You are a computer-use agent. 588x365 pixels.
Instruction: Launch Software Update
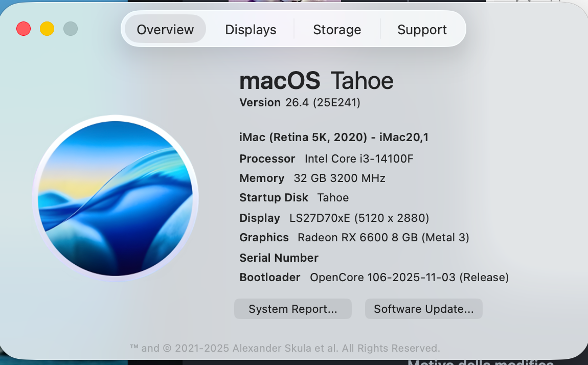click(x=423, y=309)
